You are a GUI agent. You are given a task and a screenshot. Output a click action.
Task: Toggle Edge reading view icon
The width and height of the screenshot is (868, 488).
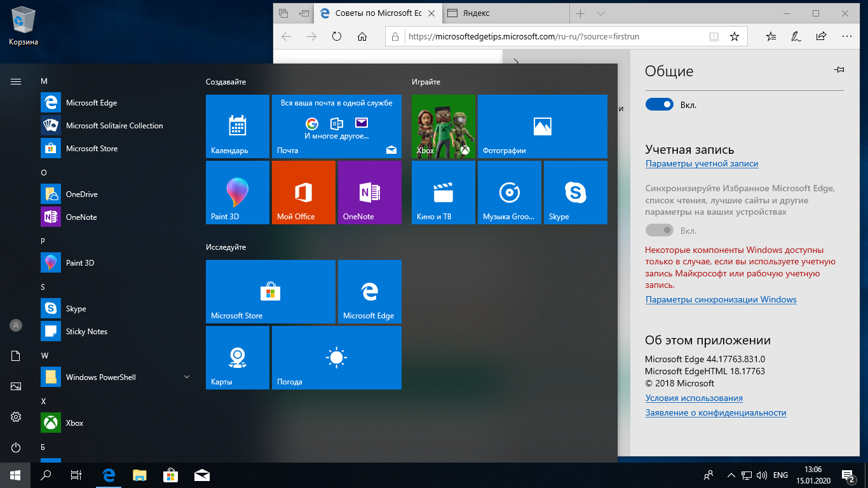714,37
